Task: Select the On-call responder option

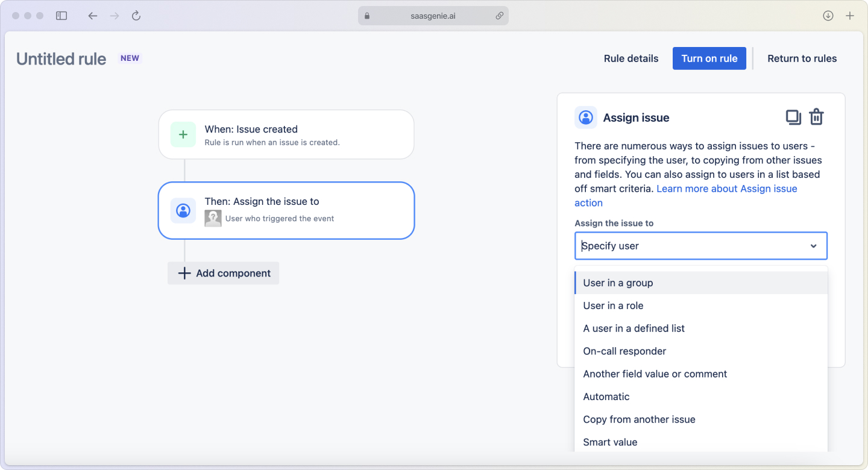Action: (x=624, y=351)
